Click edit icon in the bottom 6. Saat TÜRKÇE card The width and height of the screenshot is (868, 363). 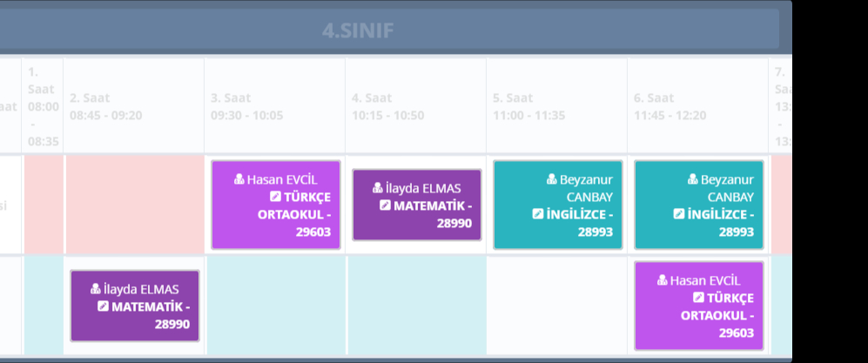[x=699, y=298]
